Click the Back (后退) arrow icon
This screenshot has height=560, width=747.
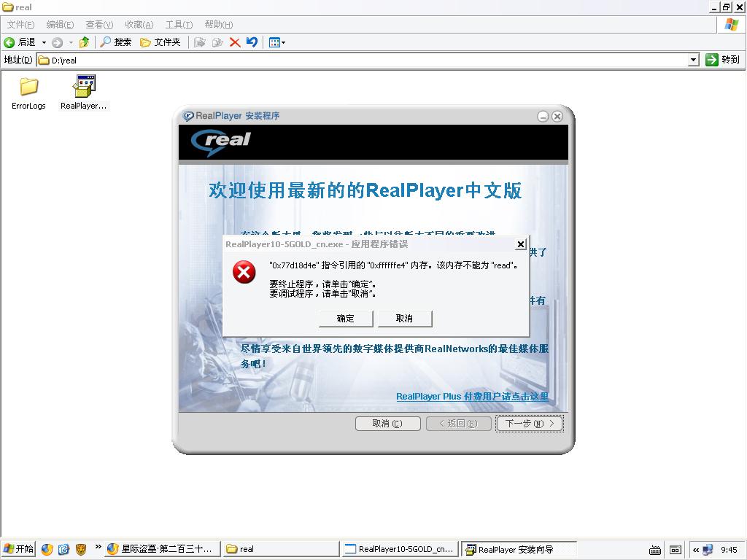point(9,42)
